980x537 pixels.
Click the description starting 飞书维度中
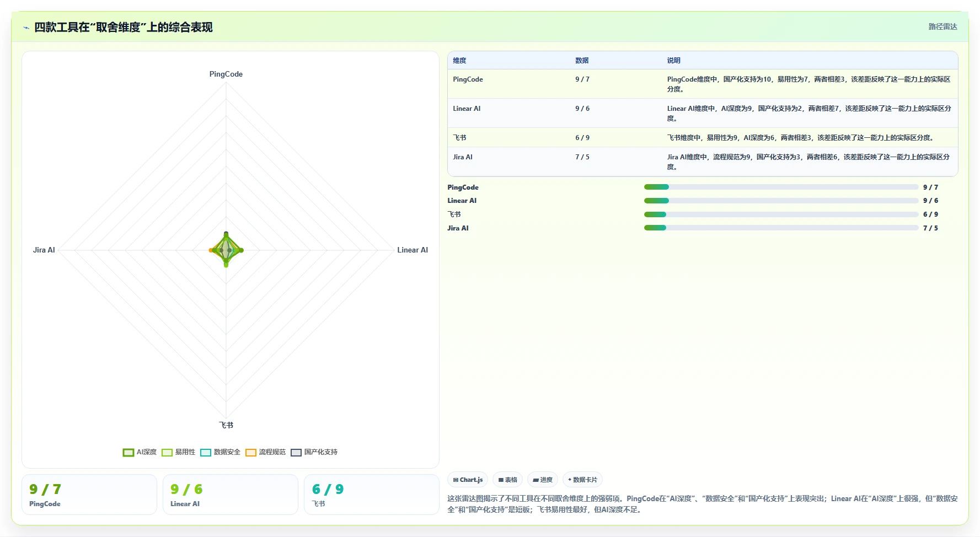800,138
